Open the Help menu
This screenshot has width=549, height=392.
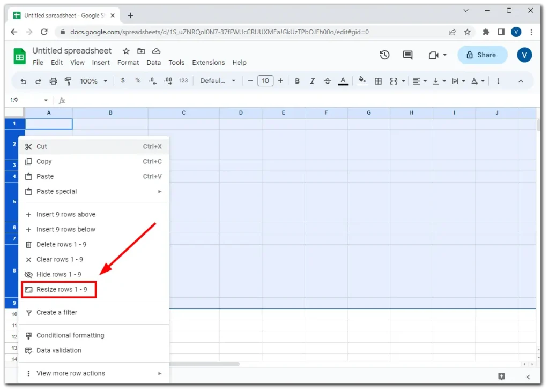[x=240, y=63]
